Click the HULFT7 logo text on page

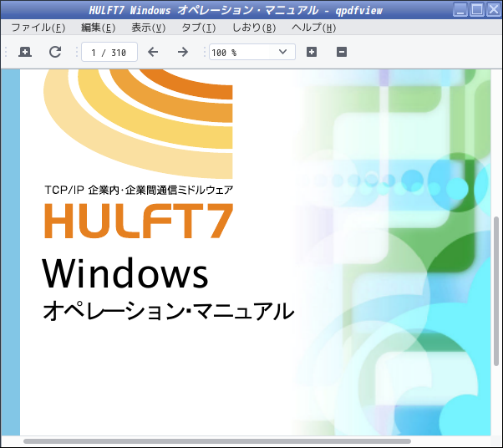pyautogui.click(x=139, y=221)
